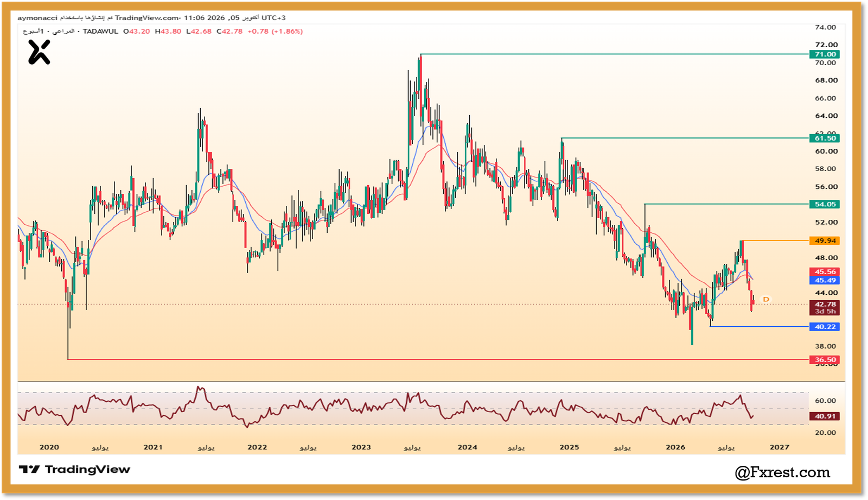
Task: Click the RSI value label 40.91
Action: tap(825, 416)
